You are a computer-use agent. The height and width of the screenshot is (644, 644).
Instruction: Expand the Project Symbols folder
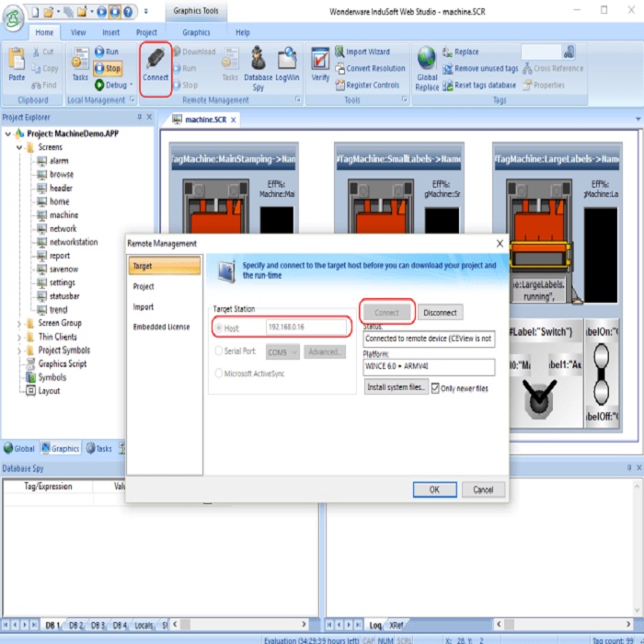[19, 351]
